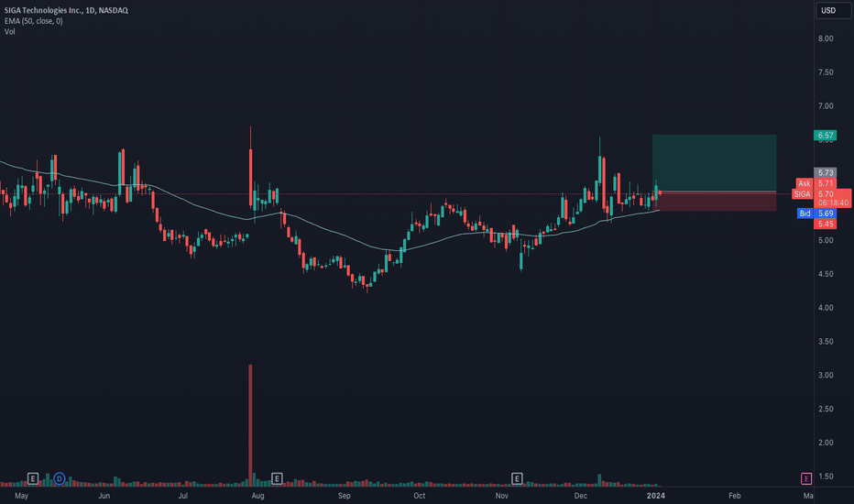
Task: Click the red 5.45 stop loss label
Action: 825,224
